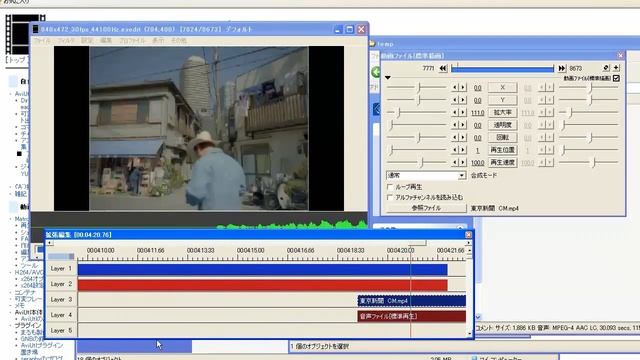Open the フィルタ menu
This screenshot has width=640, height=360.
tap(66, 41)
